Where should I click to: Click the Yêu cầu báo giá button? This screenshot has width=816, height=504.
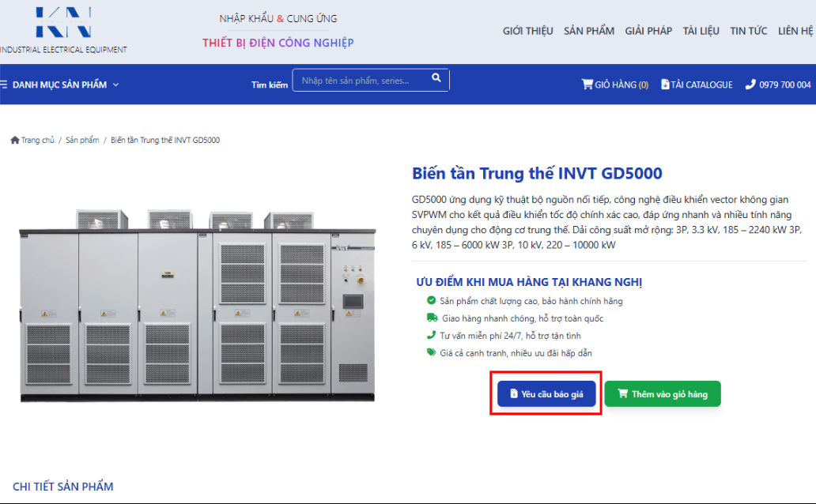click(x=546, y=393)
